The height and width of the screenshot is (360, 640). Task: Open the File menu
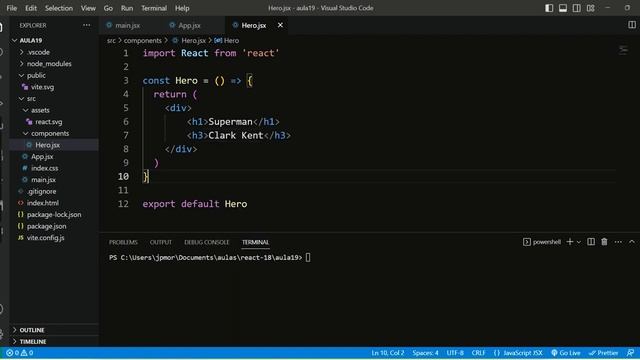12,8
